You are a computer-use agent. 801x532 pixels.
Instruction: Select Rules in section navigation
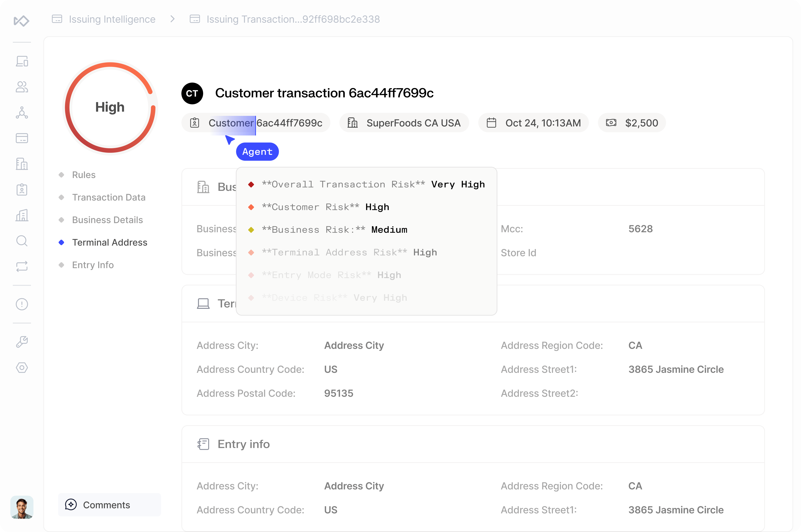click(83, 175)
